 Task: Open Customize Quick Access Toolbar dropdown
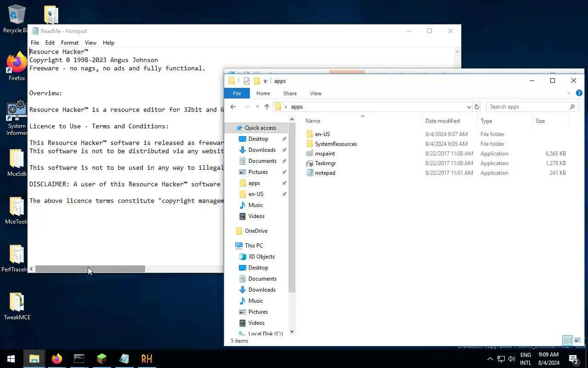coord(265,81)
